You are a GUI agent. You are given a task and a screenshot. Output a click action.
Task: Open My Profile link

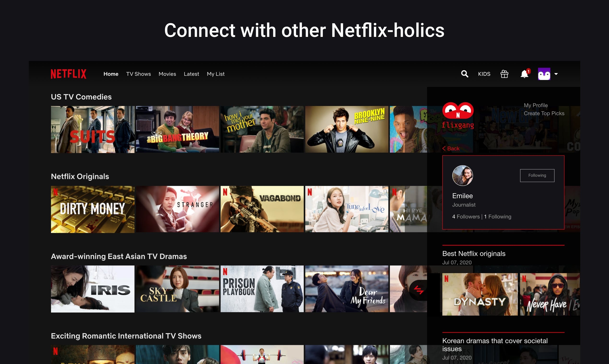(x=536, y=105)
